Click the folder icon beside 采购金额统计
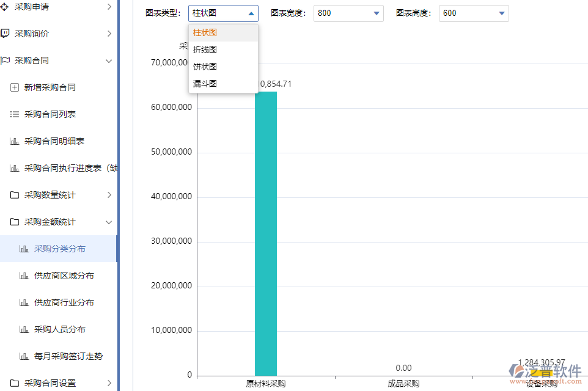 [14, 221]
